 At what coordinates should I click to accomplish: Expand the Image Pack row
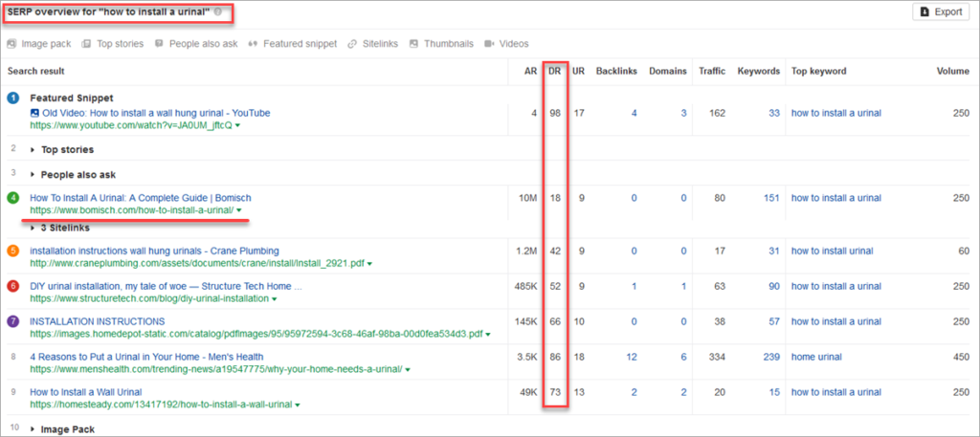coord(33,429)
